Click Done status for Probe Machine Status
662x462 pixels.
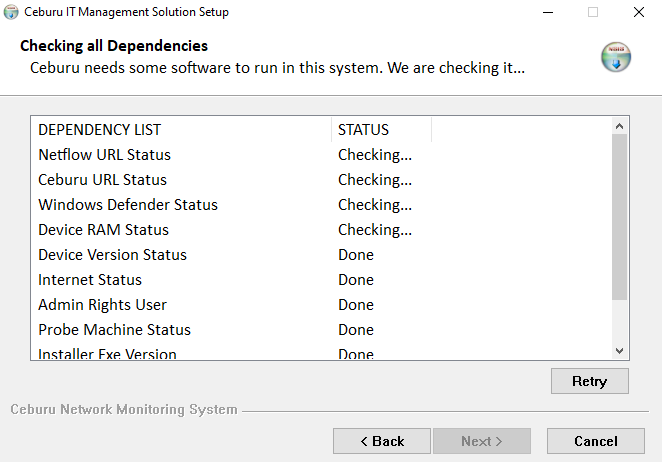[356, 329]
